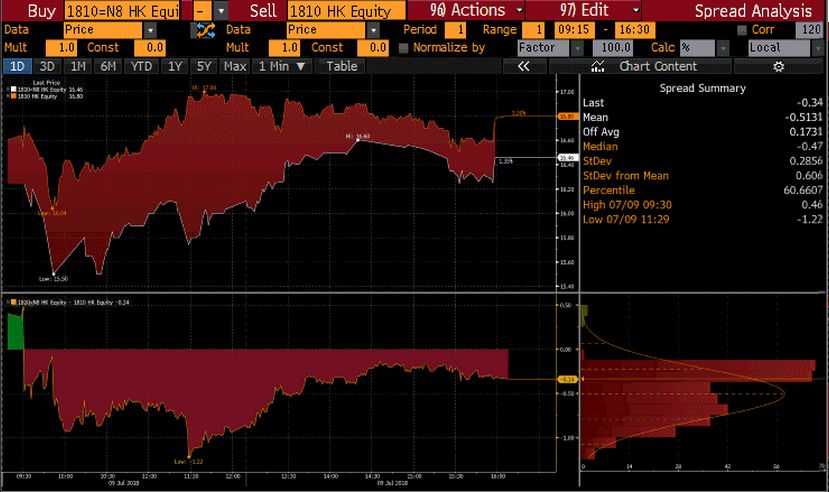Open the Actions menu

click(x=468, y=10)
